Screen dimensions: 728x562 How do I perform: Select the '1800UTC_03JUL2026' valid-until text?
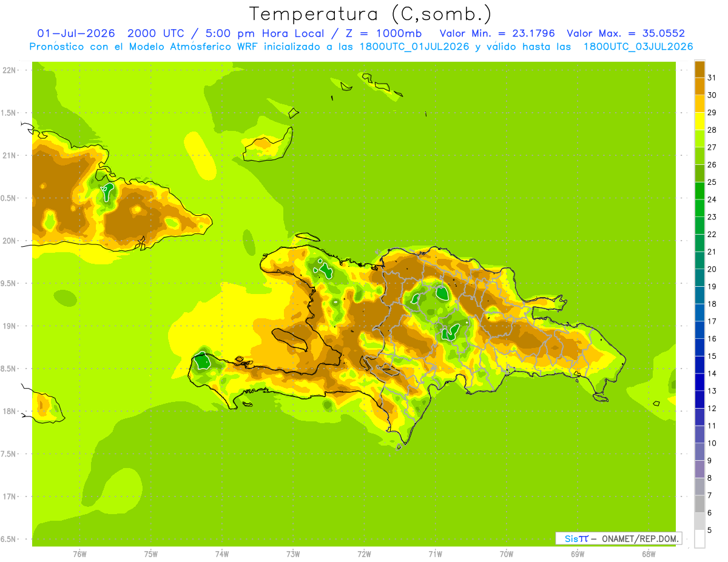tap(637, 47)
